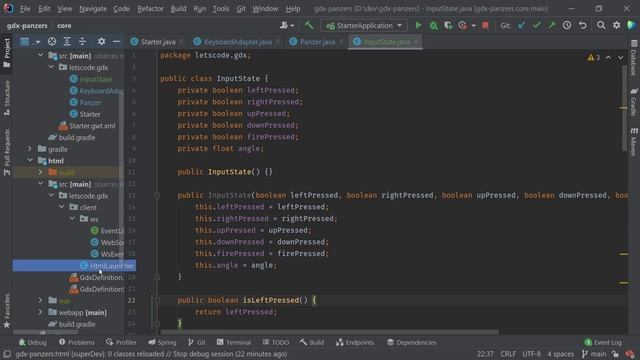640x360 pixels.
Task: Open the Endpoints tool window
Action: pyautogui.click(x=355, y=342)
